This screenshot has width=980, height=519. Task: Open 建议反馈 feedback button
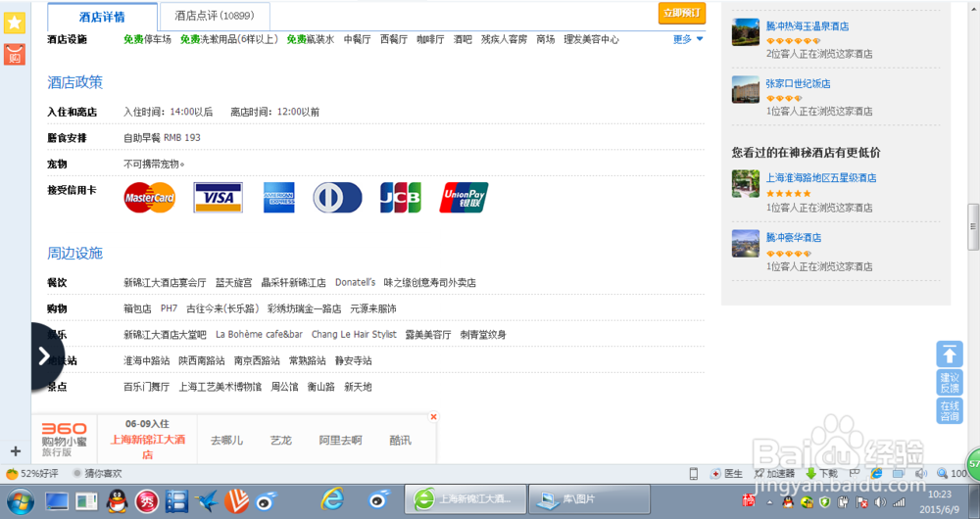coord(950,383)
